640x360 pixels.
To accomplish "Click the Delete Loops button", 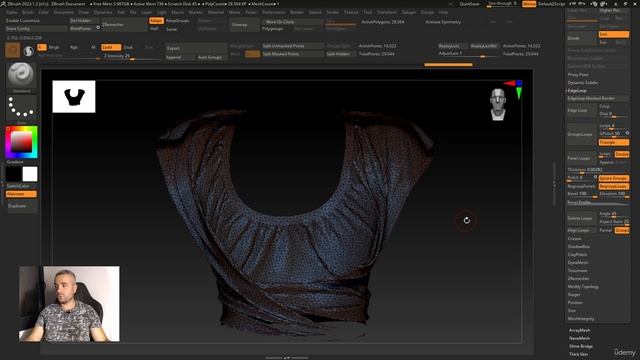I will click(x=582, y=218).
